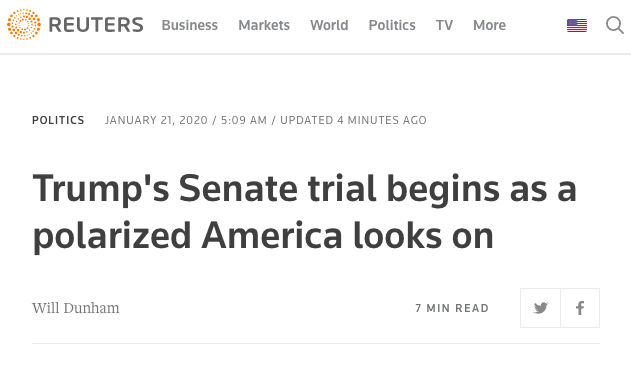This screenshot has width=631, height=367.
Task: Click the Updated 4 minutes ago text
Action: [353, 120]
